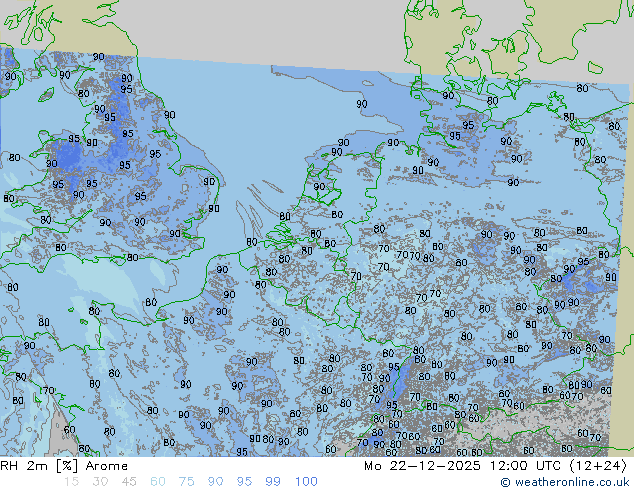Select the legend value 95 in color scale
This screenshot has width=634, height=490.
click(244, 482)
